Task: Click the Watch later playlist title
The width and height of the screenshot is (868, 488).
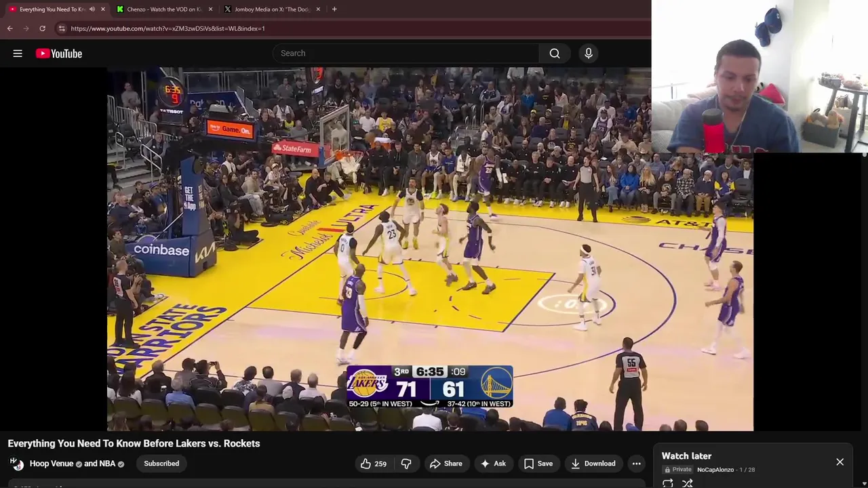Action: click(686, 456)
